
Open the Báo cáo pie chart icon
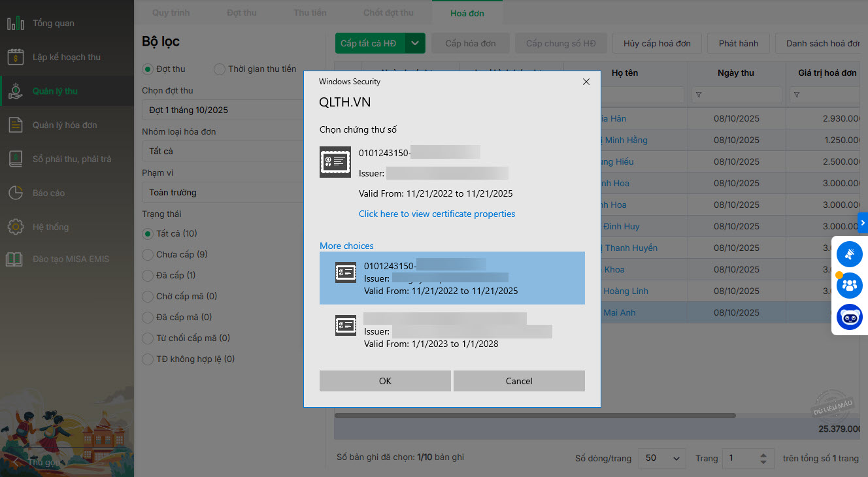click(16, 193)
